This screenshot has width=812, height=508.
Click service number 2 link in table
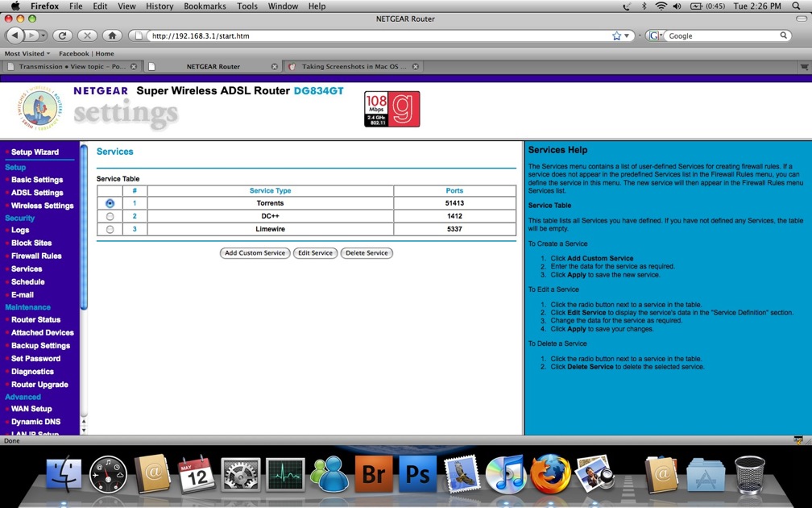(x=135, y=216)
